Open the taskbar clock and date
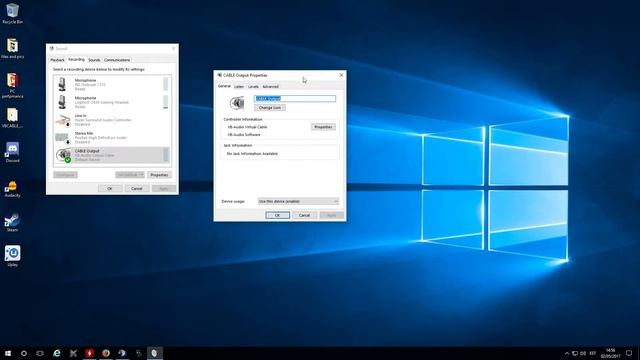 pyautogui.click(x=610, y=353)
